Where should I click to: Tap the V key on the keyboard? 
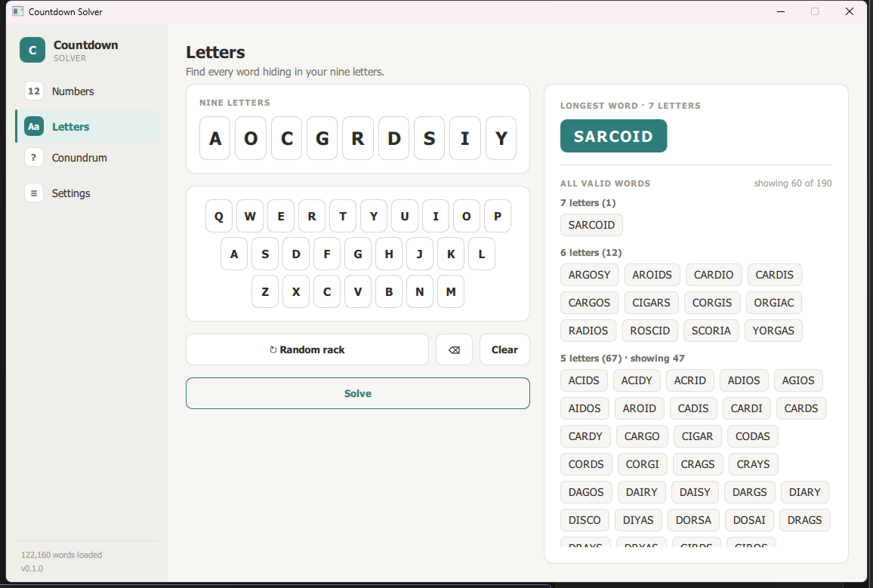click(358, 291)
